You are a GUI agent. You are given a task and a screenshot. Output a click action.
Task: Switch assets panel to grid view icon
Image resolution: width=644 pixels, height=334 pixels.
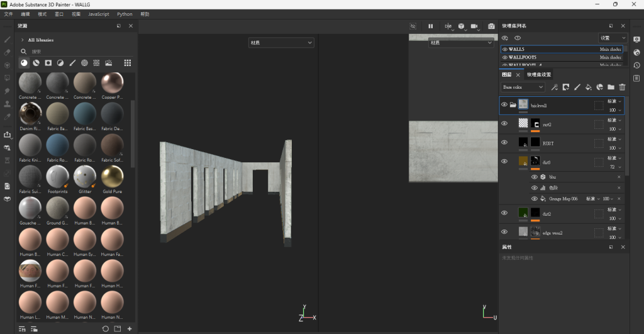pyautogui.click(x=128, y=63)
